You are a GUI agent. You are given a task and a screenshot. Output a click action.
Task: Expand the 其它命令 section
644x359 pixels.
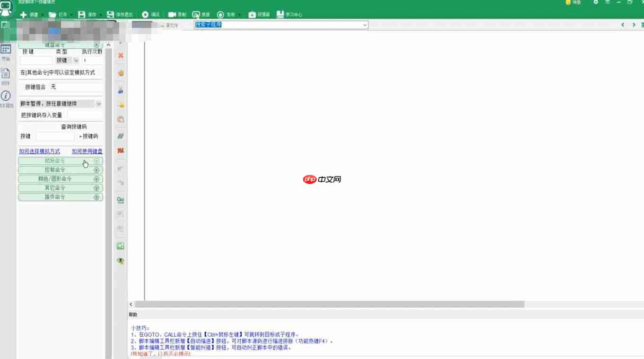coord(61,188)
